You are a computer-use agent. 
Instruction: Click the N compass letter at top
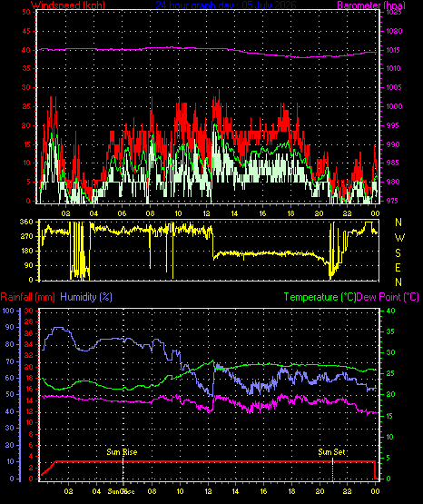[x=398, y=222]
